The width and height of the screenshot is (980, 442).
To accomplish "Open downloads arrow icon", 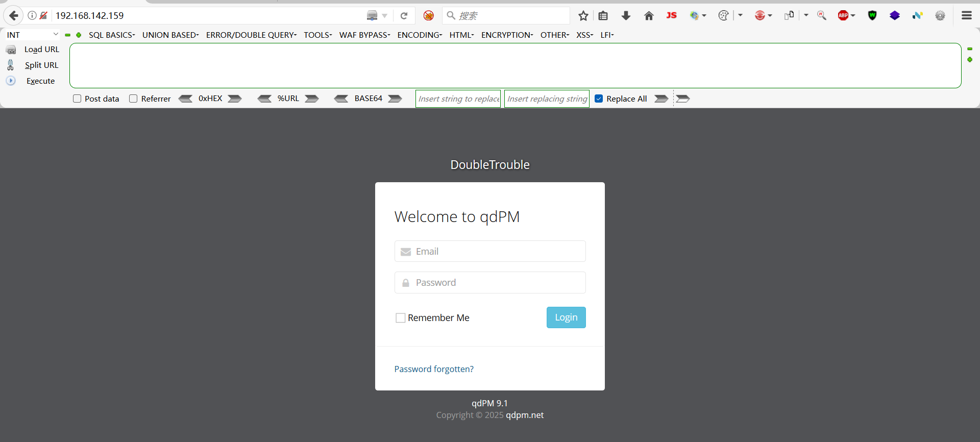I will (x=626, y=15).
